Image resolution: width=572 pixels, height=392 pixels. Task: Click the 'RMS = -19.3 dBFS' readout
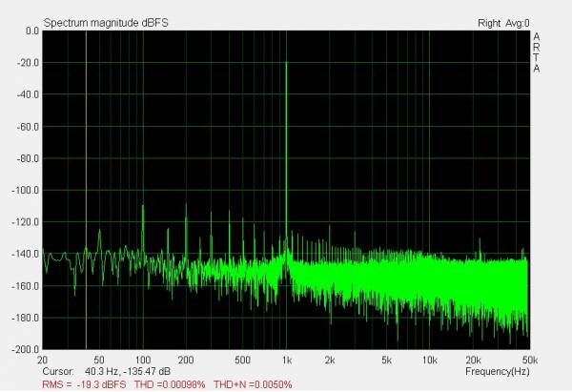84,384
